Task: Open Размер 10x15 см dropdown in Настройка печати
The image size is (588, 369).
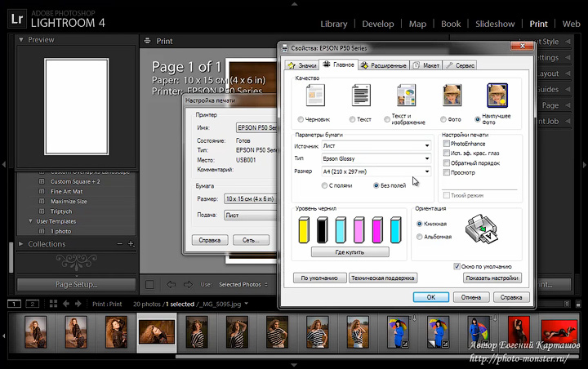Action: pos(250,198)
